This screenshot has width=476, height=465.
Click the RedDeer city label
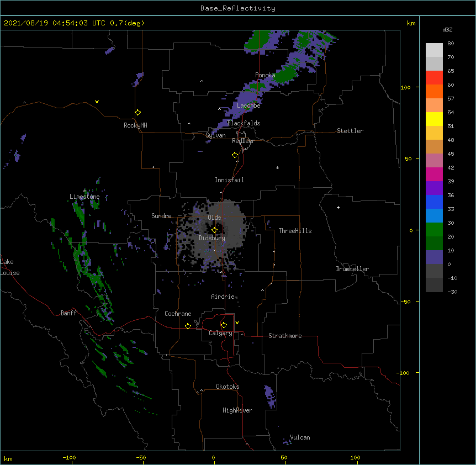(x=243, y=141)
